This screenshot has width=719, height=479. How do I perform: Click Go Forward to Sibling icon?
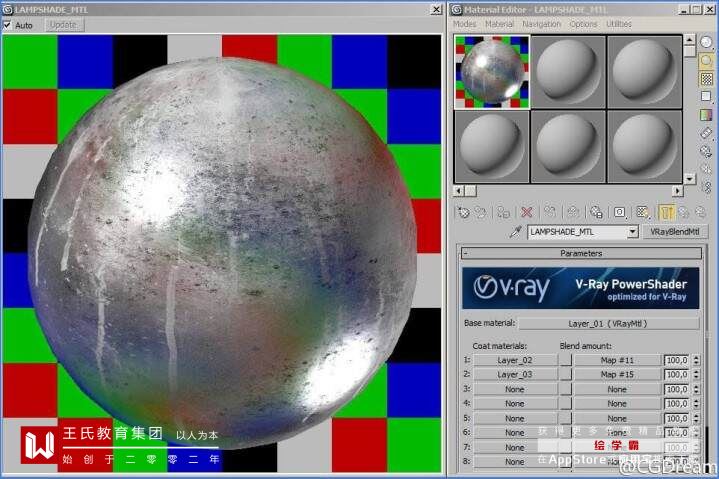tap(700, 212)
